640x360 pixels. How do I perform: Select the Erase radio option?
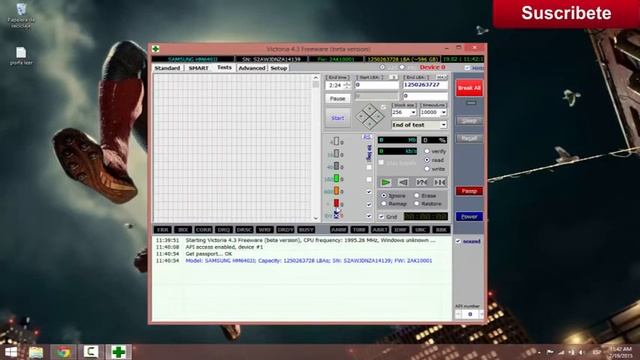417,196
